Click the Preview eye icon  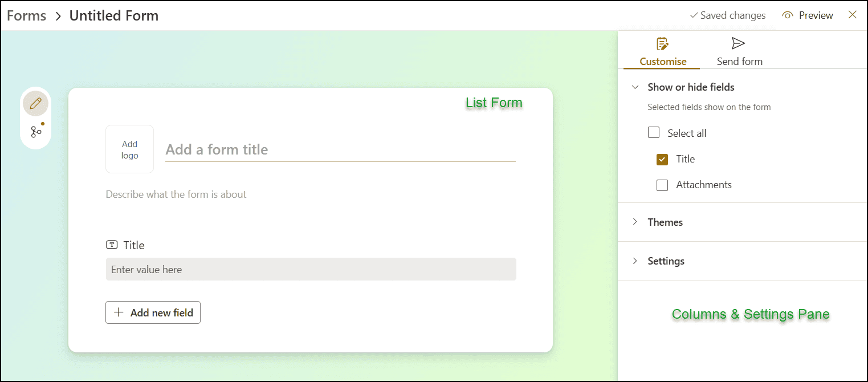pos(788,15)
